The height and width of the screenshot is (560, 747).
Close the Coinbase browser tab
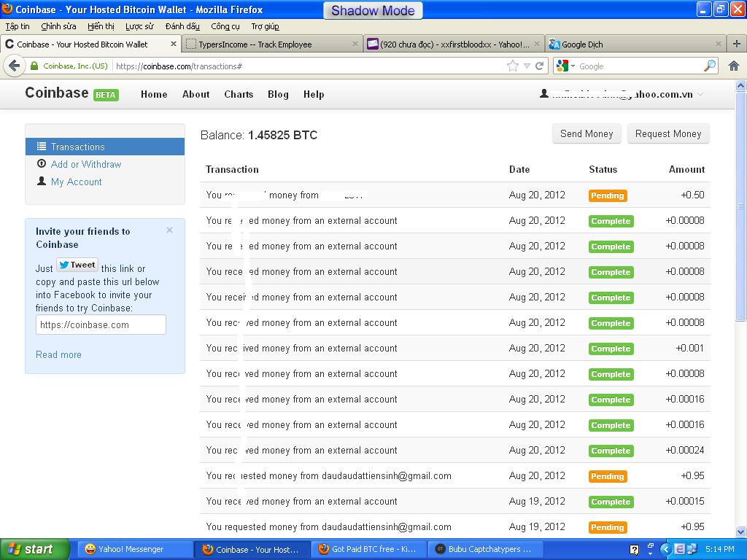pos(174,44)
